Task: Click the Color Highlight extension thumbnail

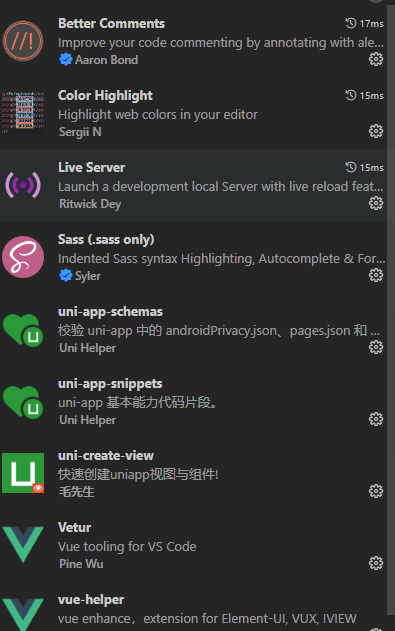Action: tap(23, 113)
